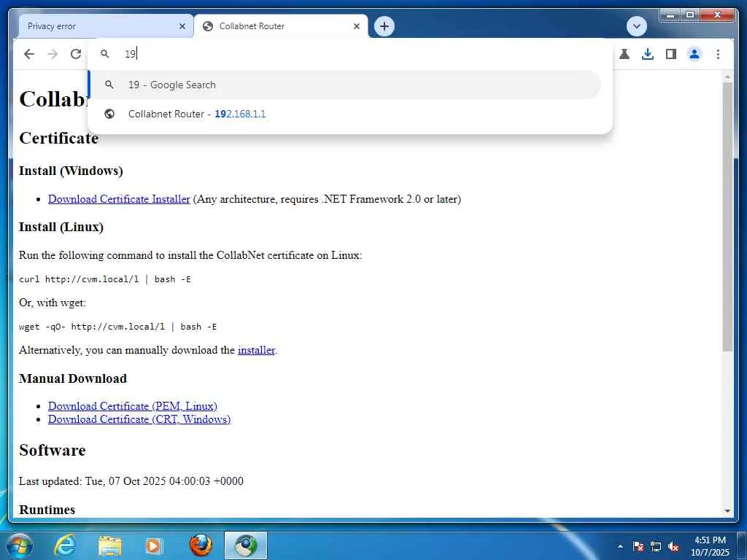Open the downloads tray icon
This screenshot has width=747, height=560.
pos(648,54)
